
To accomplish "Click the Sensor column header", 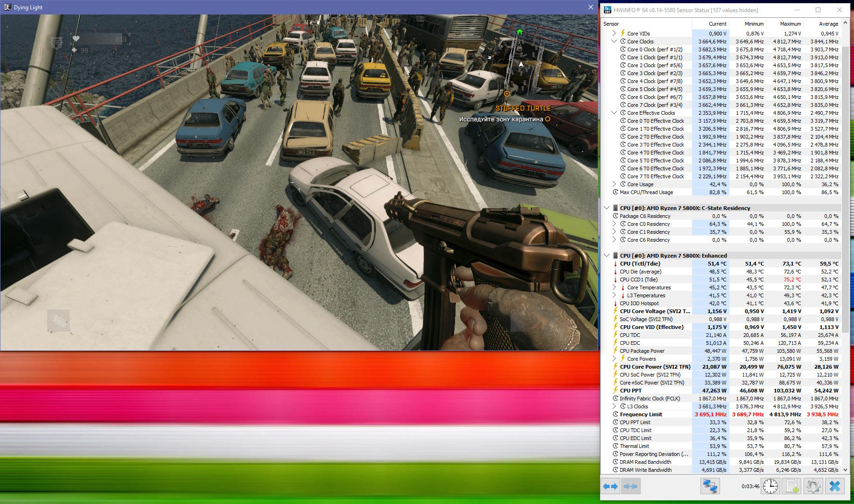I will [x=647, y=24].
